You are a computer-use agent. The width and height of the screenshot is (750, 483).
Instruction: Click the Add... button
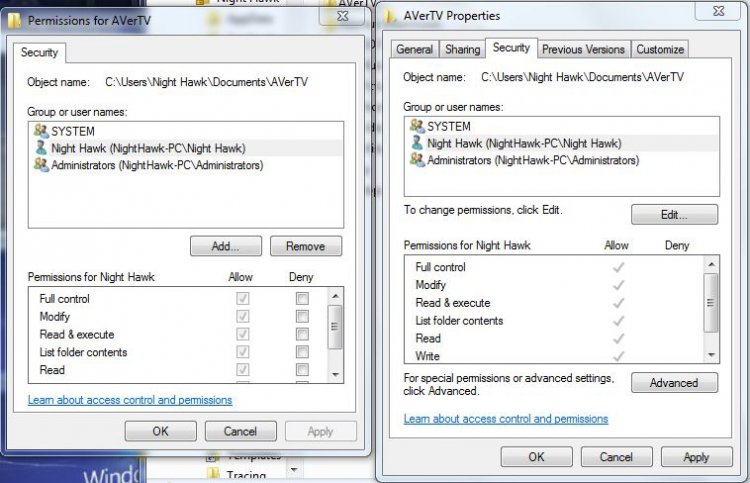click(226, 246)
